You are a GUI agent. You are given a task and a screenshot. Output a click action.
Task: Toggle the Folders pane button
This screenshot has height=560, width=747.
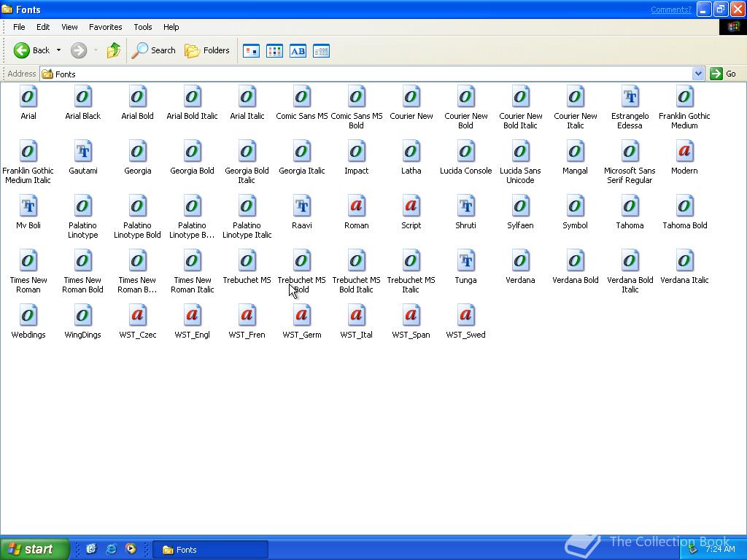[207, 50]
